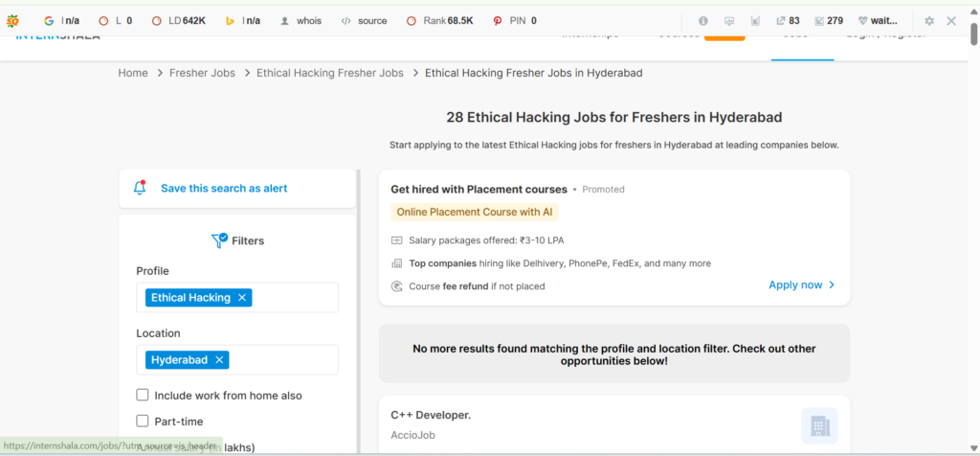980x456 pixels.
Task: Click inside the Profile filter field
Action: tap(237, 298)
